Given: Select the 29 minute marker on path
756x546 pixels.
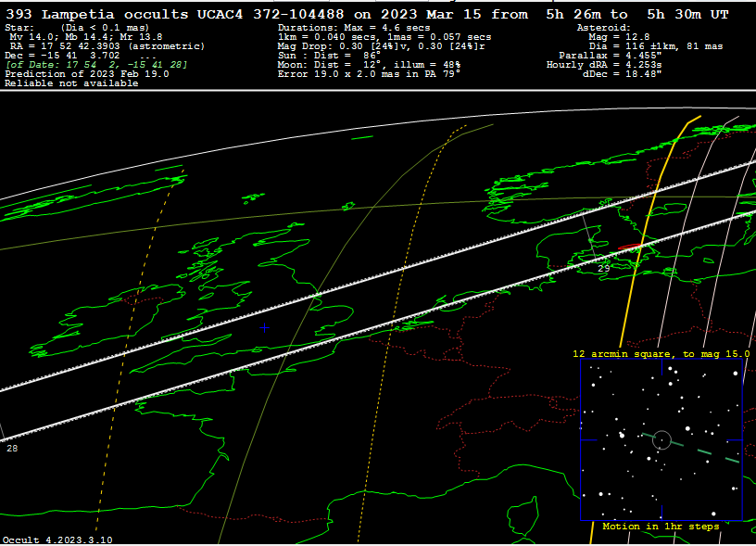Looking at the screenshot, I should (x=603, y=268).
